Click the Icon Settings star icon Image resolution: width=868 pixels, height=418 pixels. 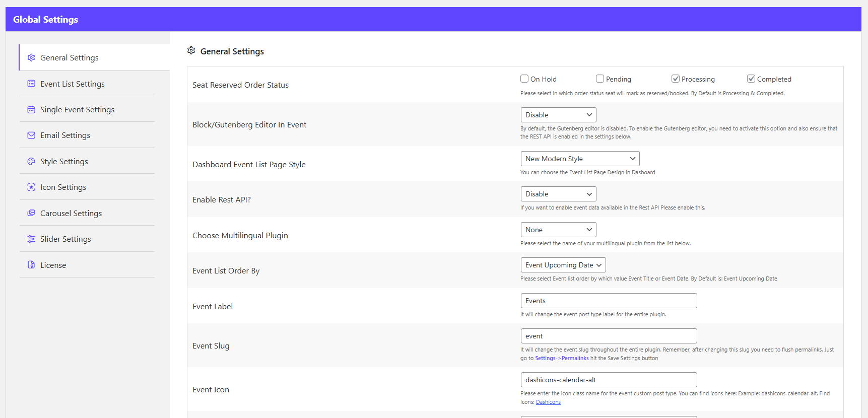[x=31, y=187]
